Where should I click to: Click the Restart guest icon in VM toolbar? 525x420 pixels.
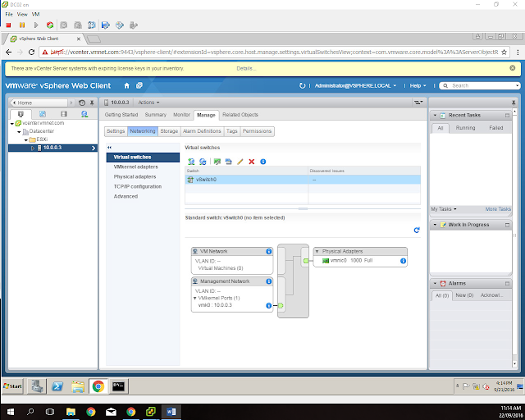tap(50, 25)
